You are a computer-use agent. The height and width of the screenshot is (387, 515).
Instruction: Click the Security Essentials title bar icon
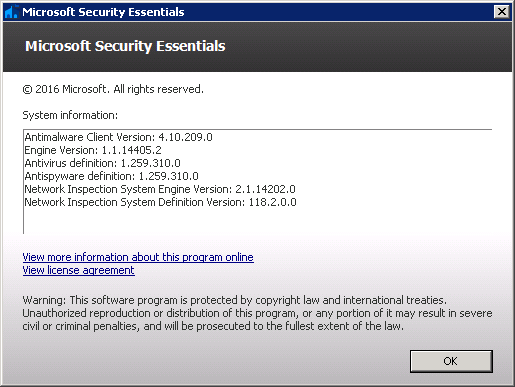[x=12, y=12]
